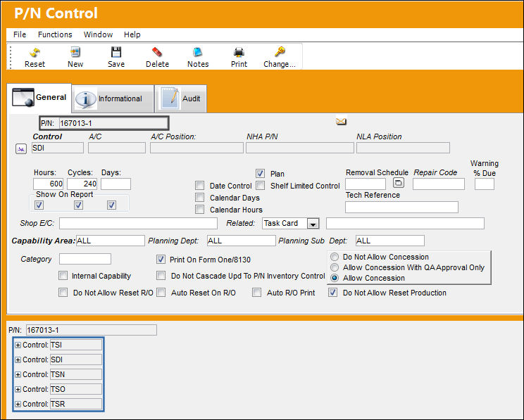Click the Category input field
The width and height of the screenshot is (524, 420).
[85, 259]
